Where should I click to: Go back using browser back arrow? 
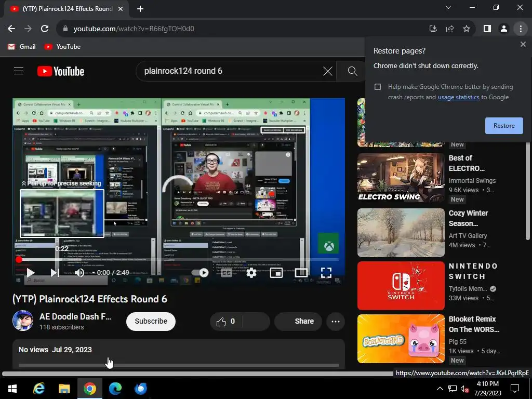click(x=11, y=29)
